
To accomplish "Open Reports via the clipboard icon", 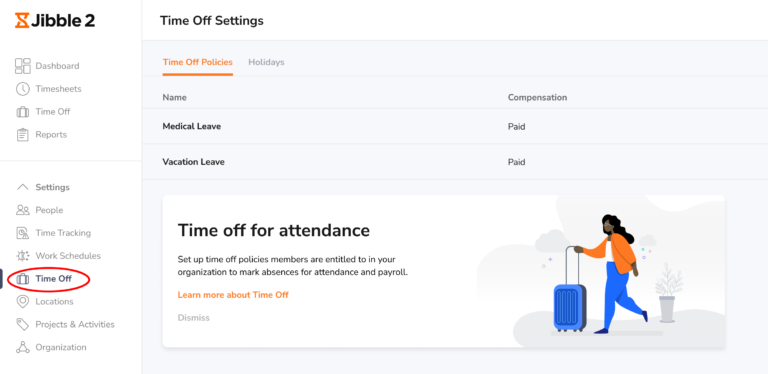I will coord(23,135).
